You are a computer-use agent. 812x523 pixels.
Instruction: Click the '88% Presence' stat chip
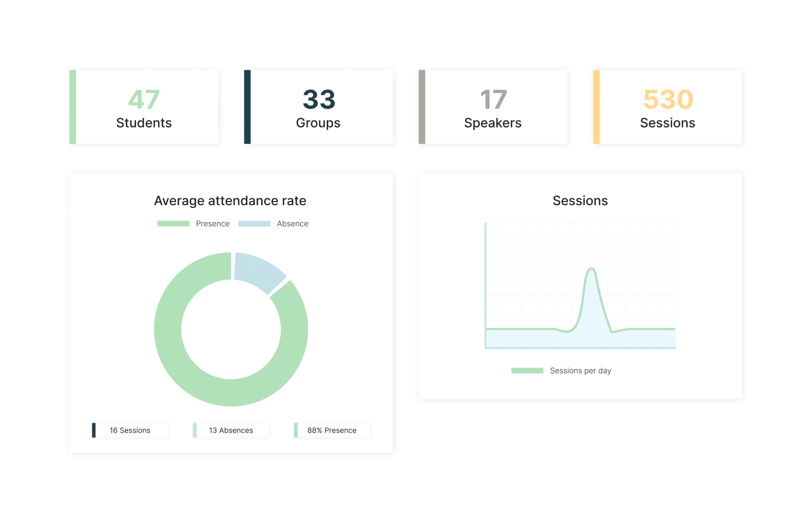coord(332,430)
